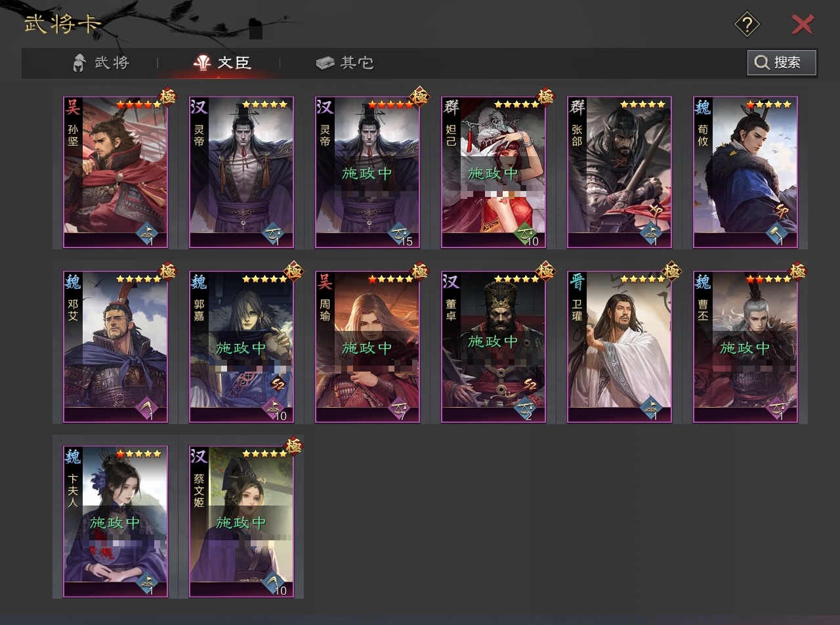Click the 極 badge on 邓艾's card
Image resolution: width=840 pixels, height=625 pixels.
(x=168, y=271)
